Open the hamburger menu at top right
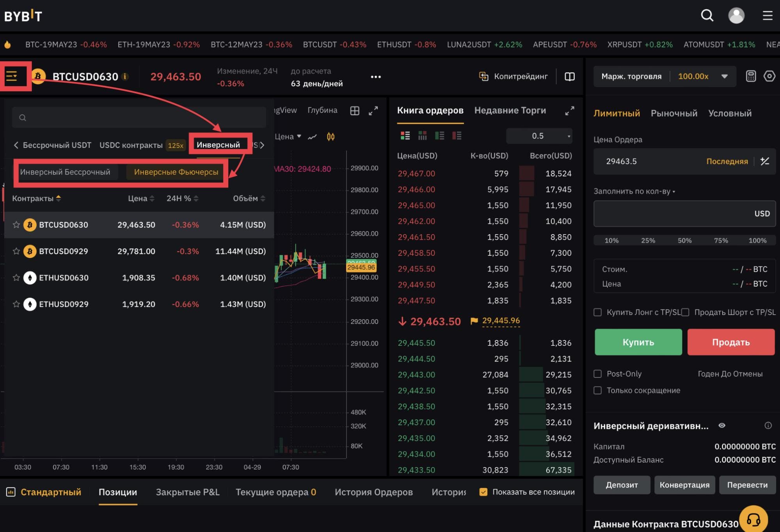 (768, 16)
